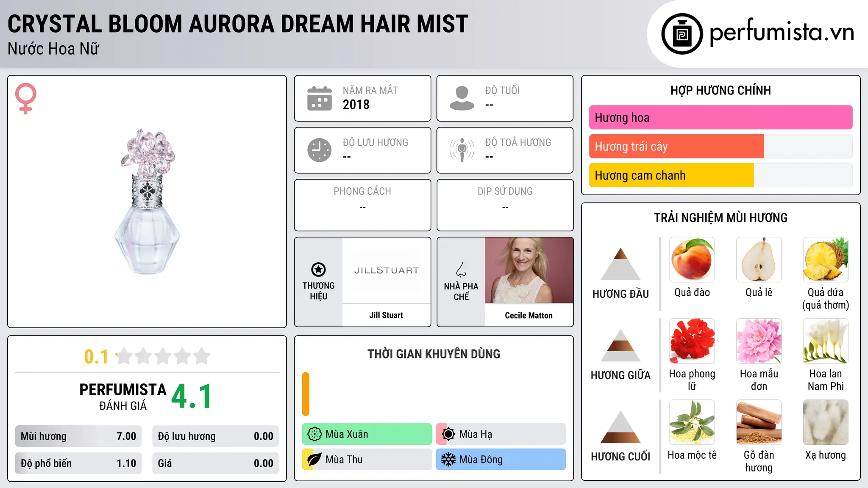Viewport: 868px width, 488px height.
Task: Click the Nước Hoa Nữ subtitle
Action: pyautogui.click(x=53, y=49)
